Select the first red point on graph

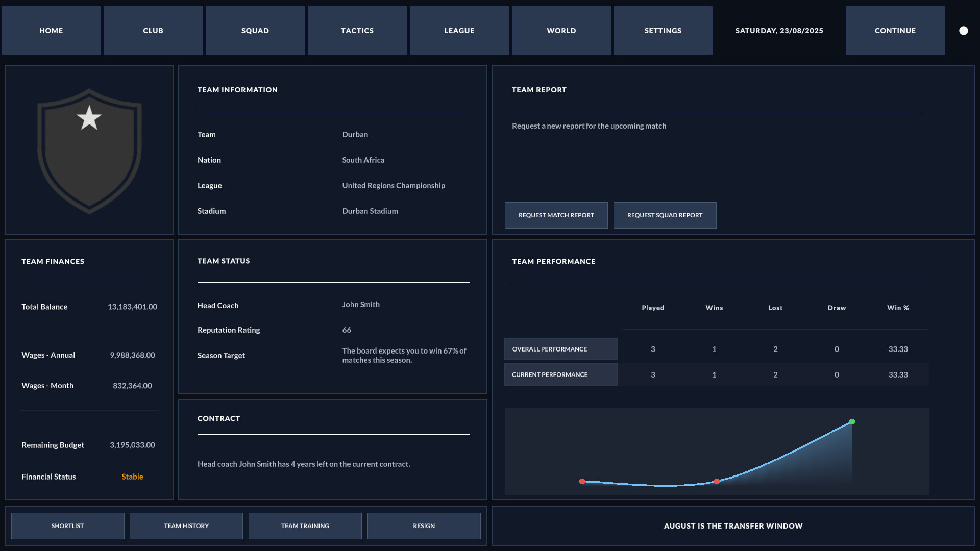[582, 482]
